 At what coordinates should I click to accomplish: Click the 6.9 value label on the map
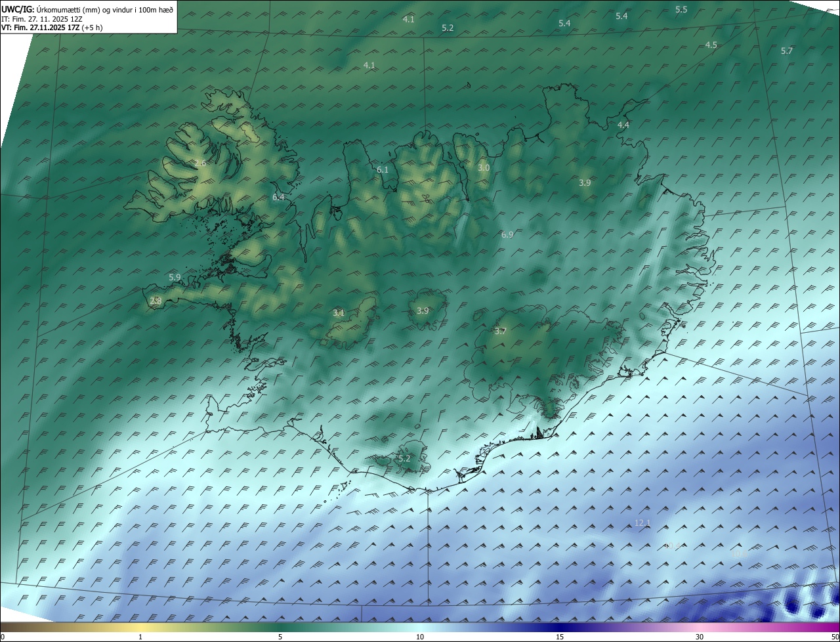[507, 234]
